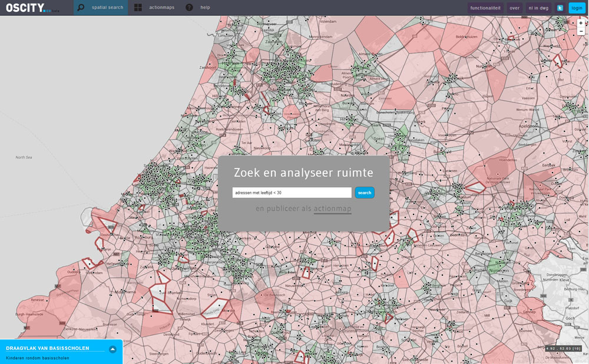Click the 'Soest' map label
The width and height of the screenshot is (589, 364).
pyautogui.click(x=379, y=138)
